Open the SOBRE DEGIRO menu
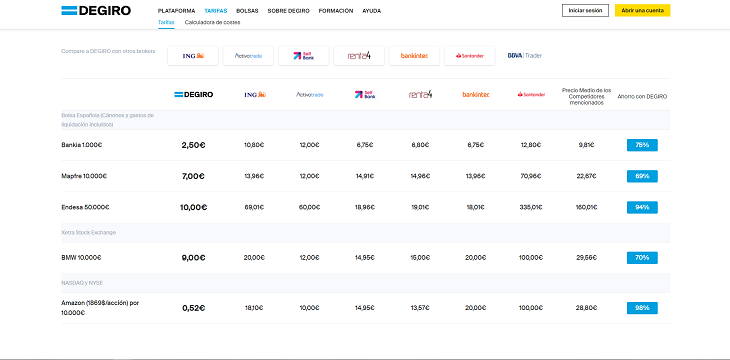This screenshot has height=360, width=730. [x=288, y=11]
